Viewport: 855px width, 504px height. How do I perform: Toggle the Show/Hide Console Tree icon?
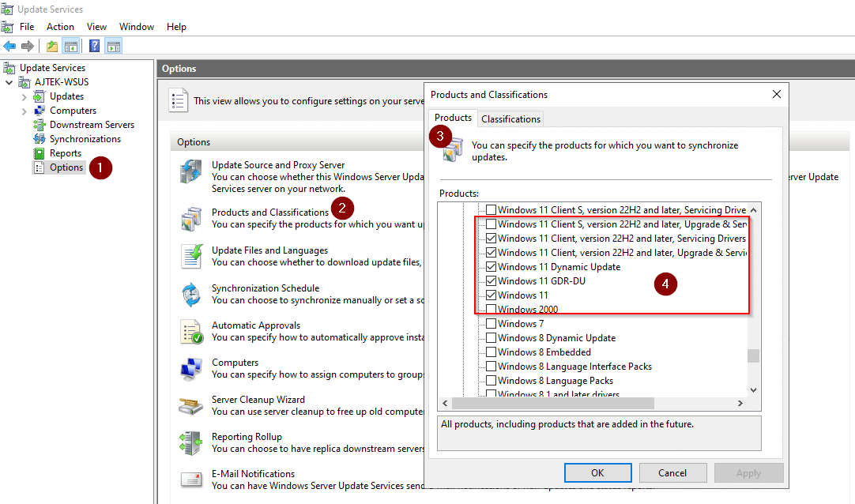click(x=71, y=47)
